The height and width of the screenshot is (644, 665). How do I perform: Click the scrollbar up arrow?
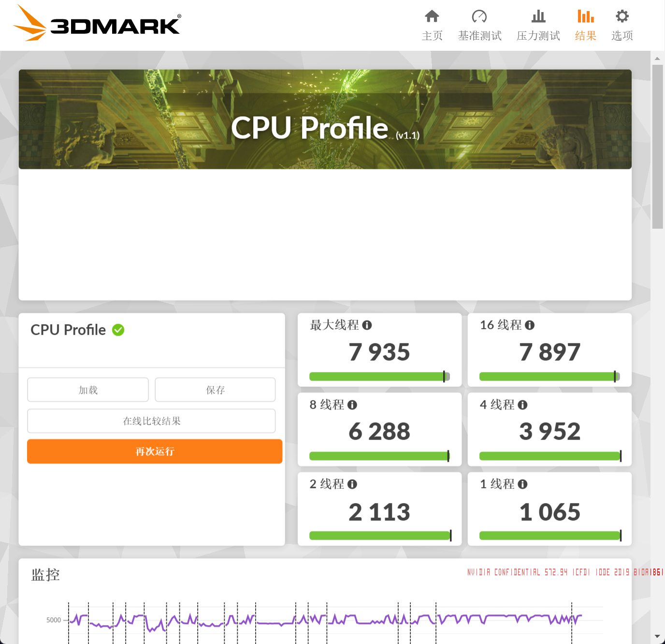pos(657,58)
